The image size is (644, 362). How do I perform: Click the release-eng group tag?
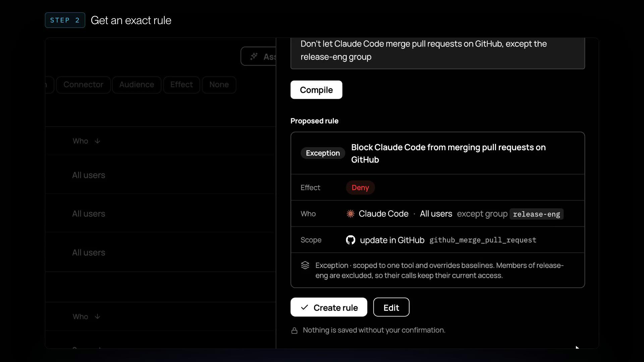coord(536,214)
